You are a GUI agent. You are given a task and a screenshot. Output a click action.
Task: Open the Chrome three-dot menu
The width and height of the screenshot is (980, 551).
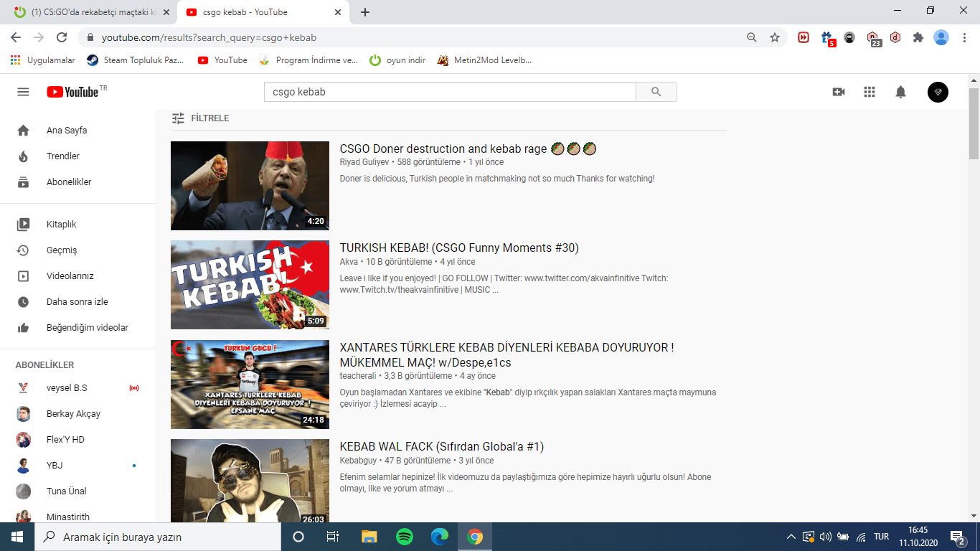(964, 37)
